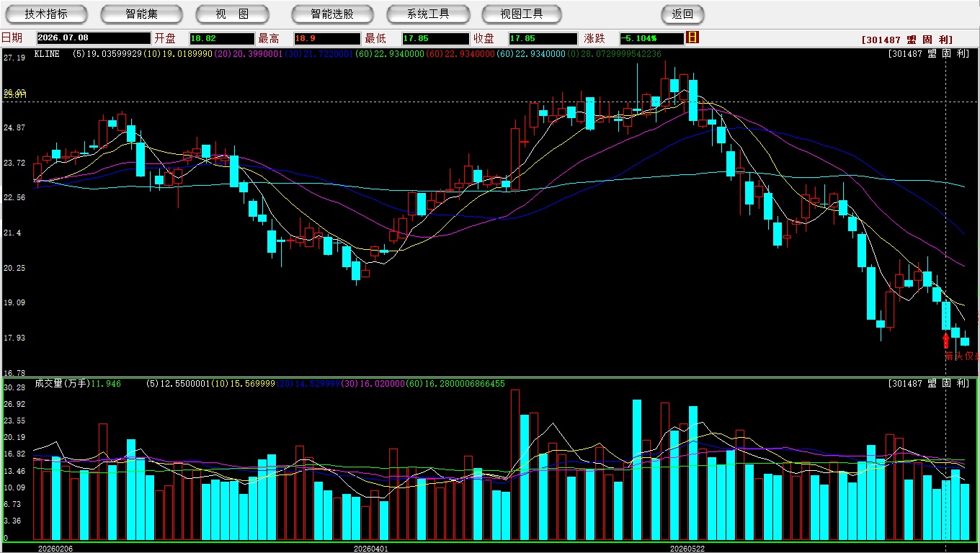The width and height of the screenshot is (980, 553).
Task: Click the KLINE indicator label
Action: [x=47, y=54]
